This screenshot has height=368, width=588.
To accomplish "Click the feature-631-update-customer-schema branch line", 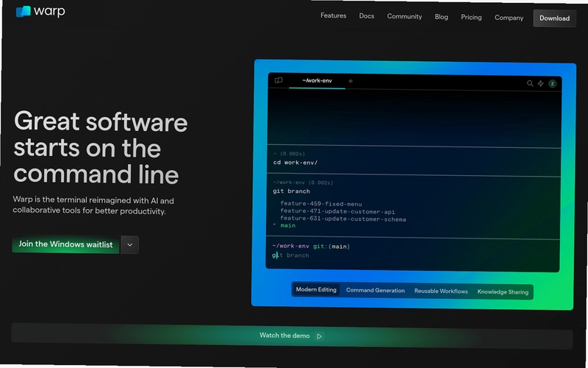I will pos(343,219).
